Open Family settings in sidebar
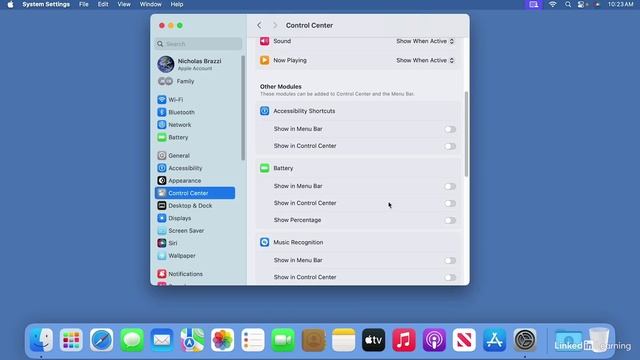 pyautogui.click(x=195, y=81)
